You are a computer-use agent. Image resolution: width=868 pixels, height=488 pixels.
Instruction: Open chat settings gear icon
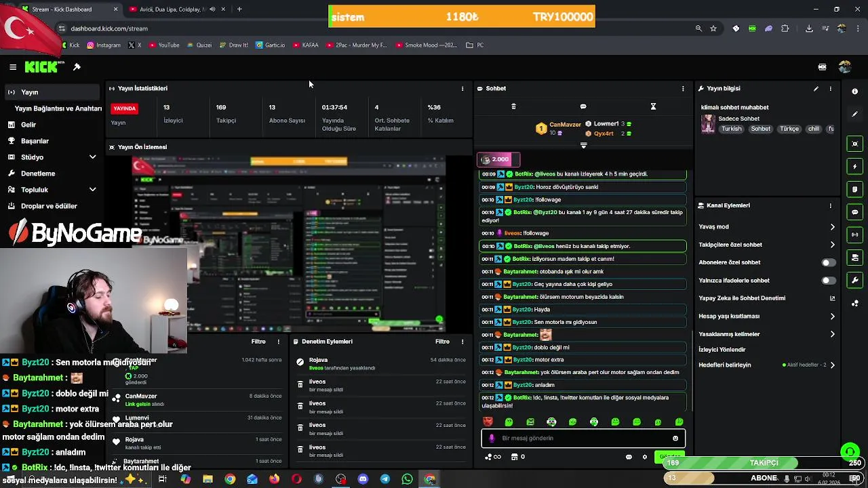[645, 457]
